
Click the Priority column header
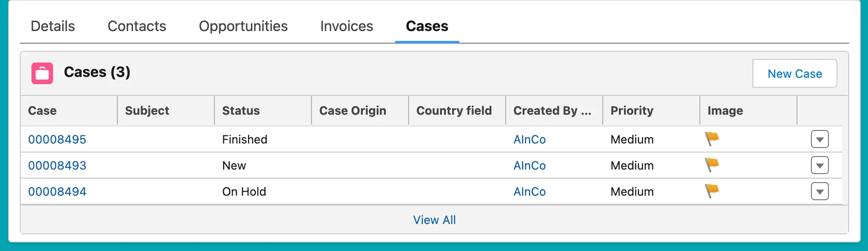point(632,111)
